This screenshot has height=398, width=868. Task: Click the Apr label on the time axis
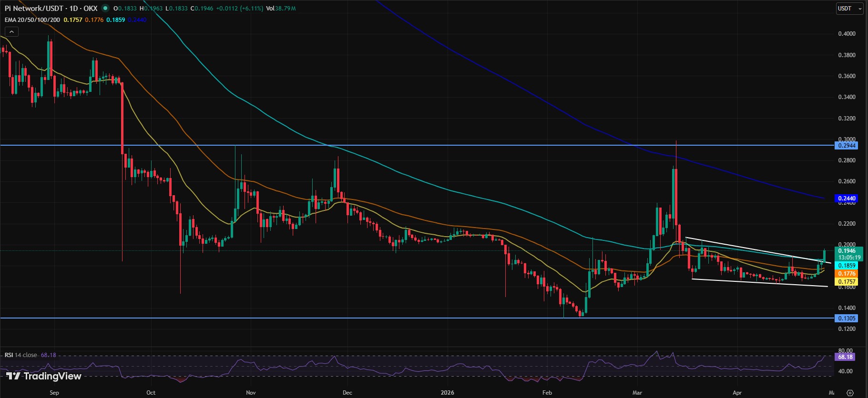[737, 393]
